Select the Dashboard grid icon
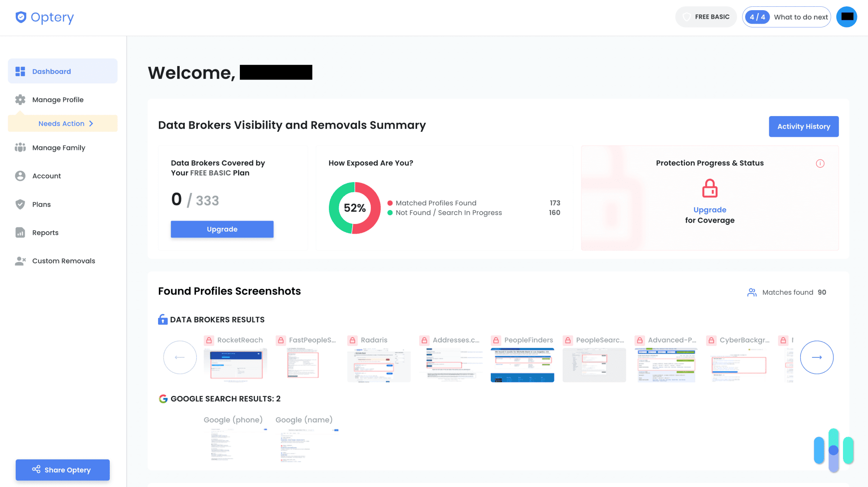868x487 pixels. point(20,71)
